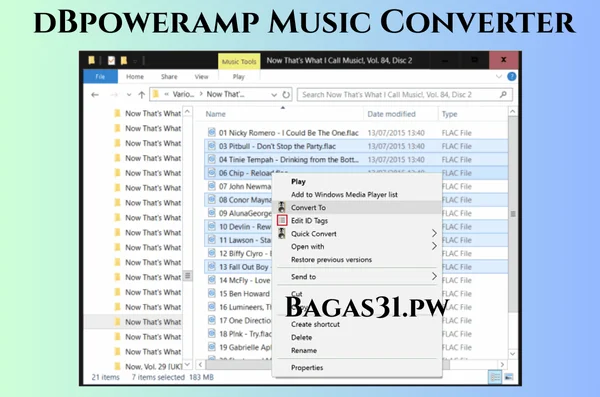Select file 15 Ben Howard
The height and width of the screenshot is (397, 600).
point(244,294)
